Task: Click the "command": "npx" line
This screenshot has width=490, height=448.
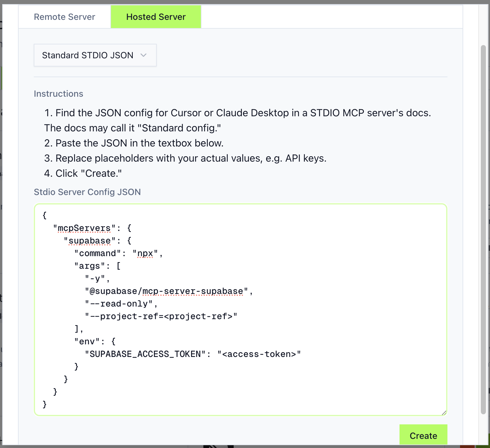Action: tap(119, 253)
